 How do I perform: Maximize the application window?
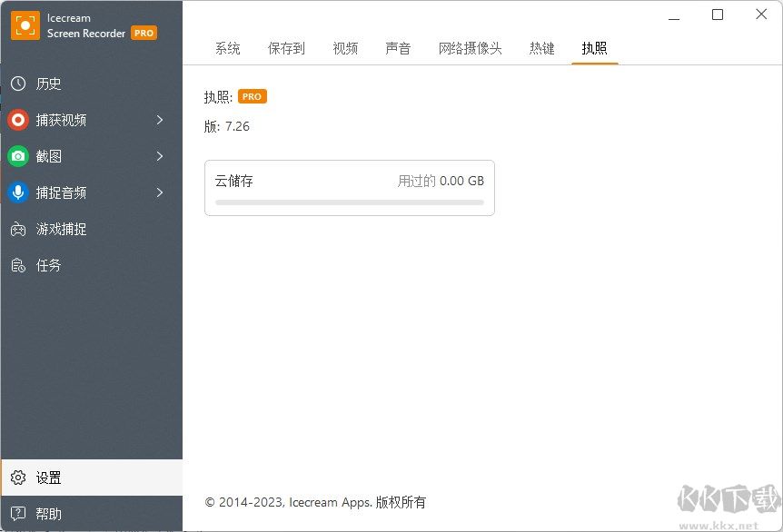click(718, 15)
